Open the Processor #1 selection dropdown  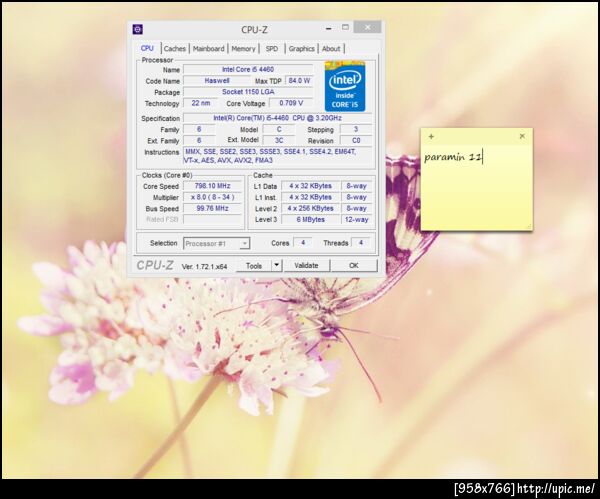pos(217,243)
